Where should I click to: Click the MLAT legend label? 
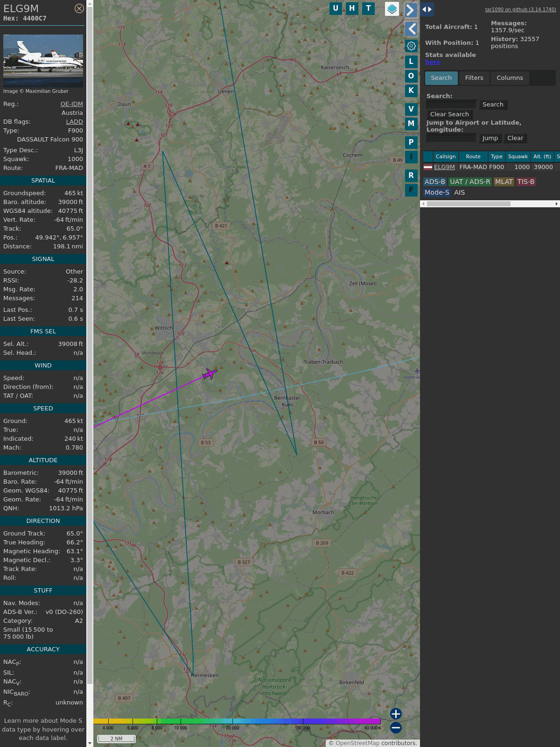click(x=504, y=182)
